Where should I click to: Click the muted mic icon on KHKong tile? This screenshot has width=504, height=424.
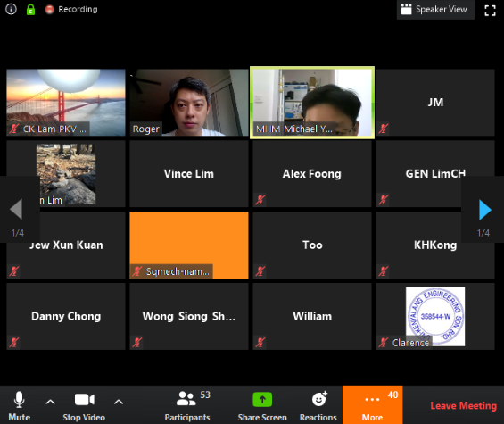pyautogui.click(x=383, y=271)
